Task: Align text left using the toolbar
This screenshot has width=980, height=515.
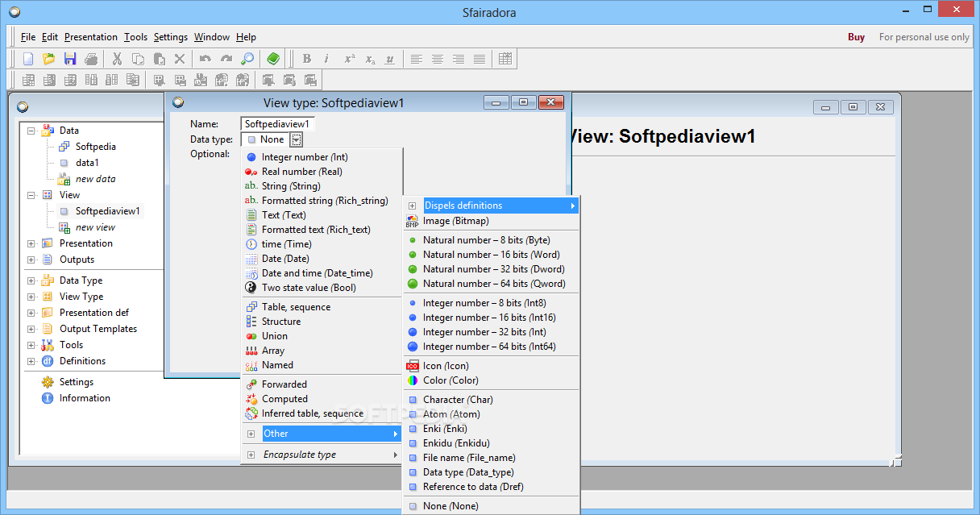Action: coord(417,59)
